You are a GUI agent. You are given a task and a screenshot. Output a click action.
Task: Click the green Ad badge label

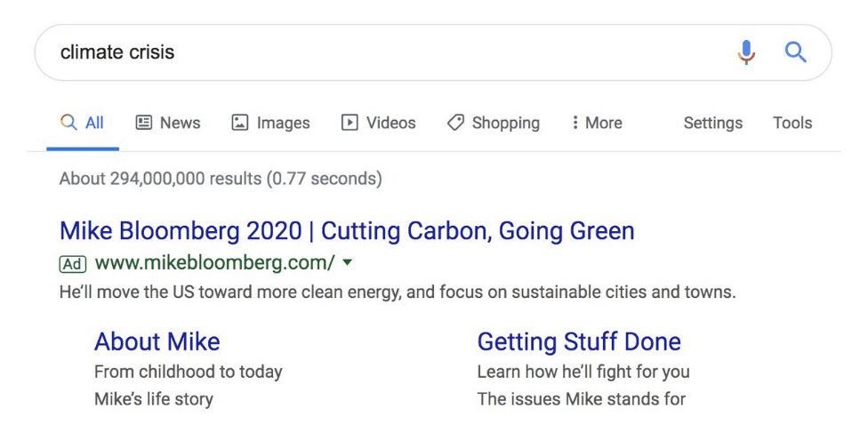click(73, 264)
